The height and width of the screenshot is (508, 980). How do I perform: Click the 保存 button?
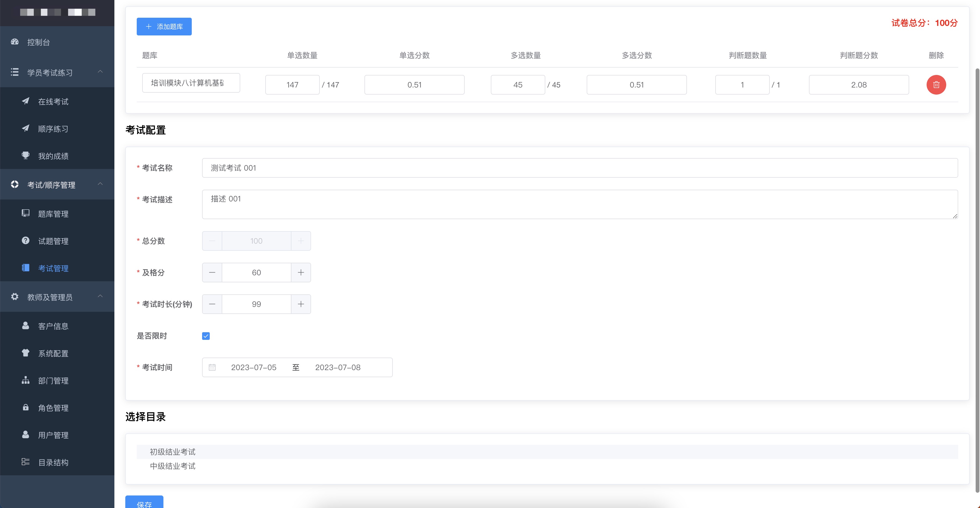[x=144, y=502]
